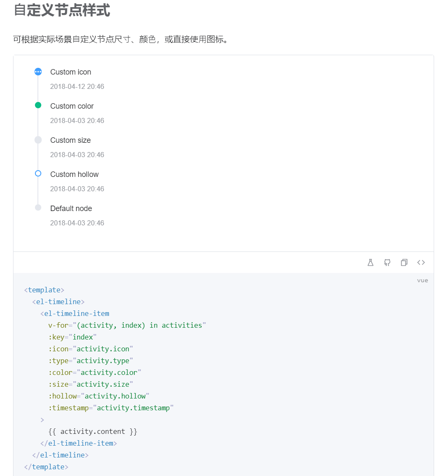Click the enlarged Custom size gray dot
448x476 pixels.
coord(38,139)
